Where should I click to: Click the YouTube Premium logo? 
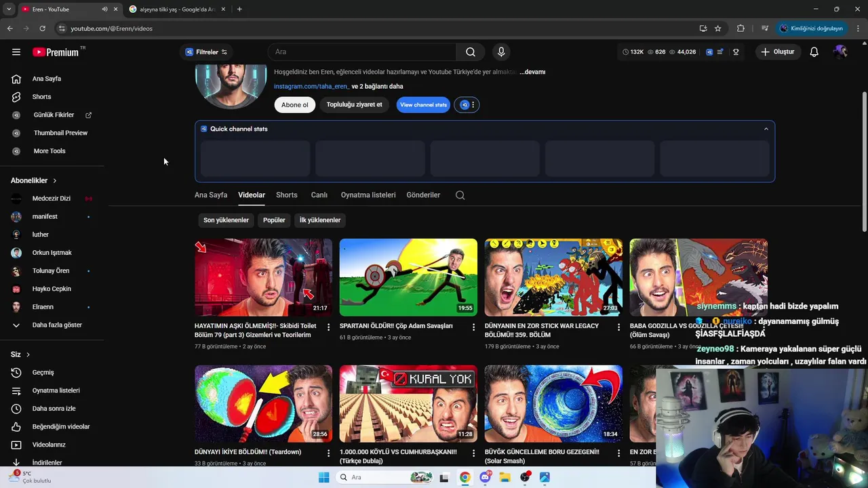click(x=58, y=52)
